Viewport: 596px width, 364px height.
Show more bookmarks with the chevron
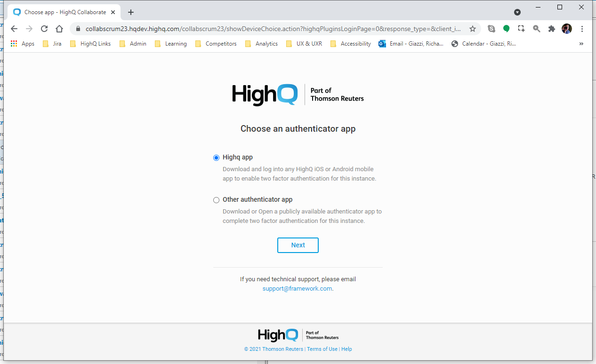tap(581, 44)
